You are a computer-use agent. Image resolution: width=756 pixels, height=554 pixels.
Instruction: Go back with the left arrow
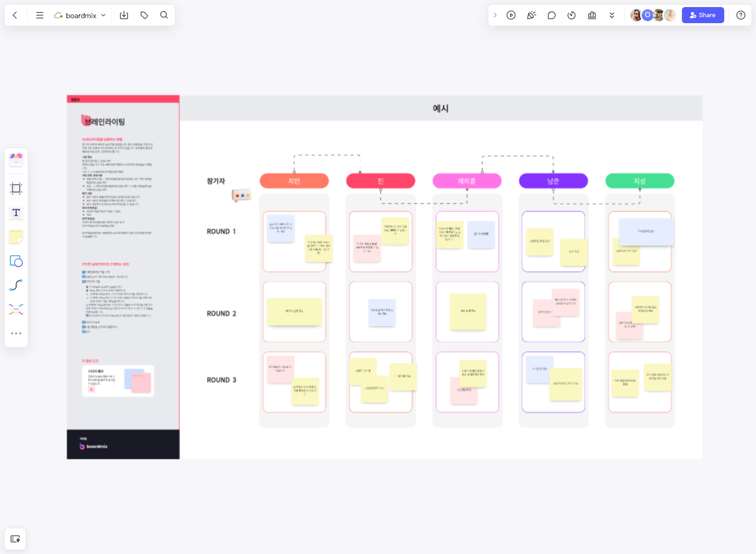pyautogui.click(x=15, y=15)
